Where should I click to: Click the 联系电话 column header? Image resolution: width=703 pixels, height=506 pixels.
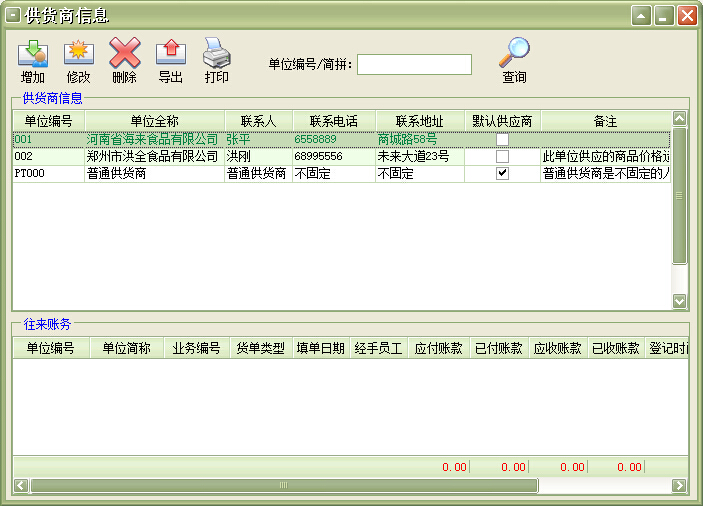[x=334, y=121]
